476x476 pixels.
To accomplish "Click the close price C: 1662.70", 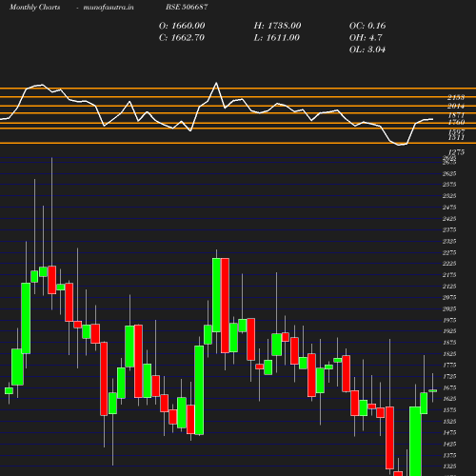I will tap(182, 38).
